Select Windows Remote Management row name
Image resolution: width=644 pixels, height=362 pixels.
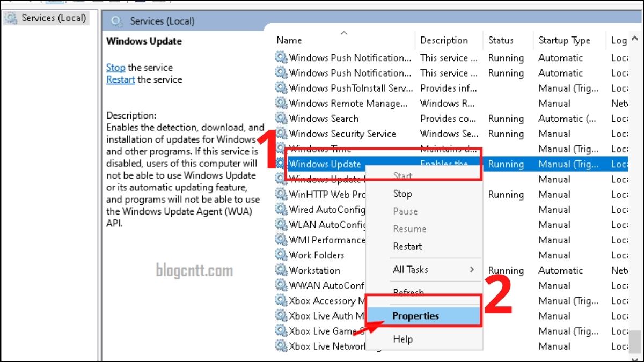coord(348,103)
